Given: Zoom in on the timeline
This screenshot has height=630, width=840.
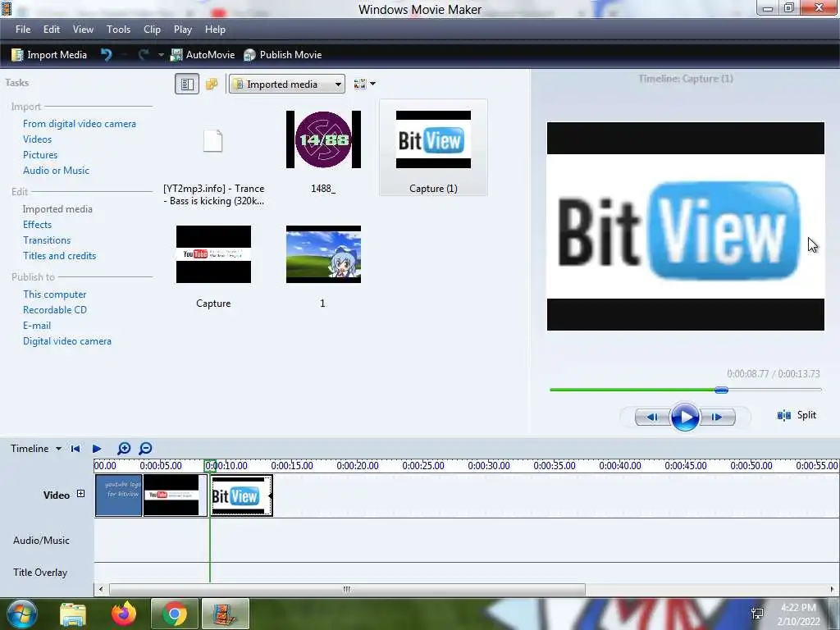Looking at the screenshot, I should (x=124, y=449).
